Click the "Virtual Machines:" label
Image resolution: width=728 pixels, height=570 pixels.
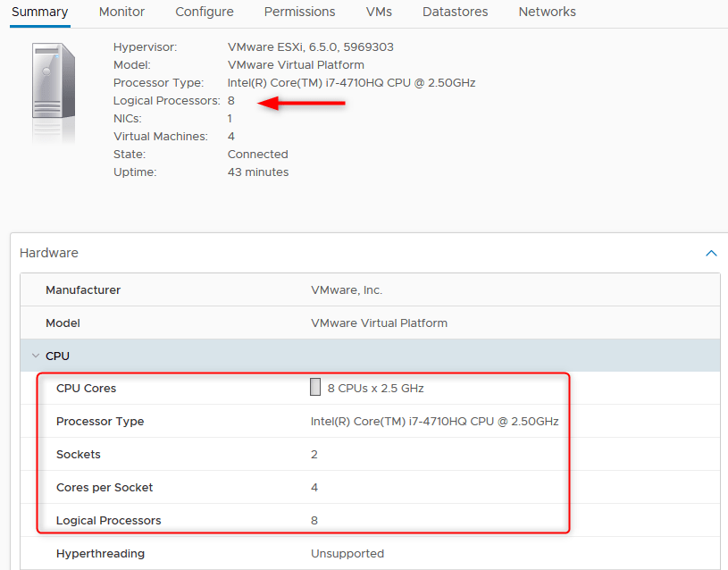(161, 137)
